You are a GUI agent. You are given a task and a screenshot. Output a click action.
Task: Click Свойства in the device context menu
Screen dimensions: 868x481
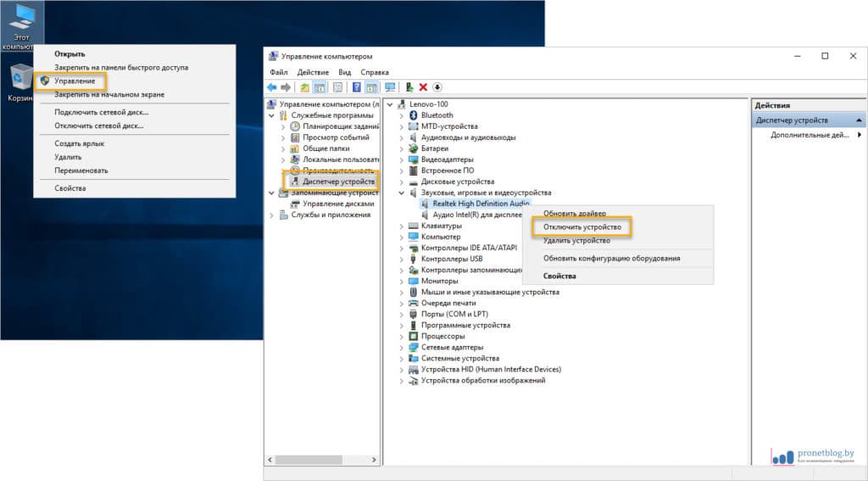(559, 277)
